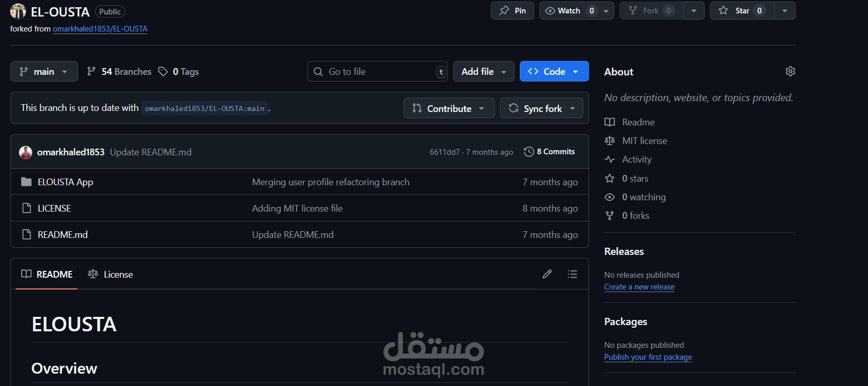Click the Go to file search field
The image size is (868, 386).
(378, 71)
